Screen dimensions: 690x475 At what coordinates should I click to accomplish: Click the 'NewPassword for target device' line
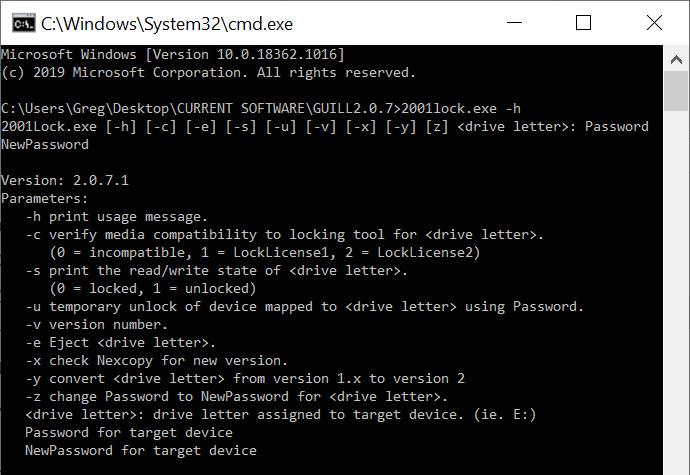(x=140, y=450)
